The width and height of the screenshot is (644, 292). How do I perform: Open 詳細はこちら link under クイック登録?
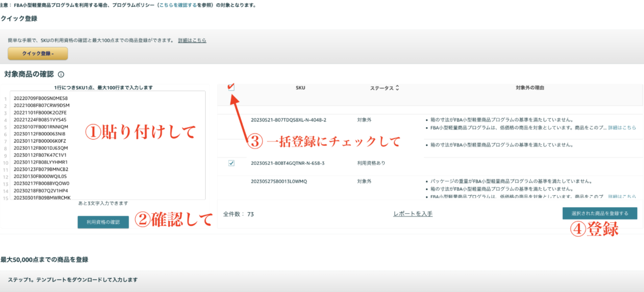[x=192, y=40]
